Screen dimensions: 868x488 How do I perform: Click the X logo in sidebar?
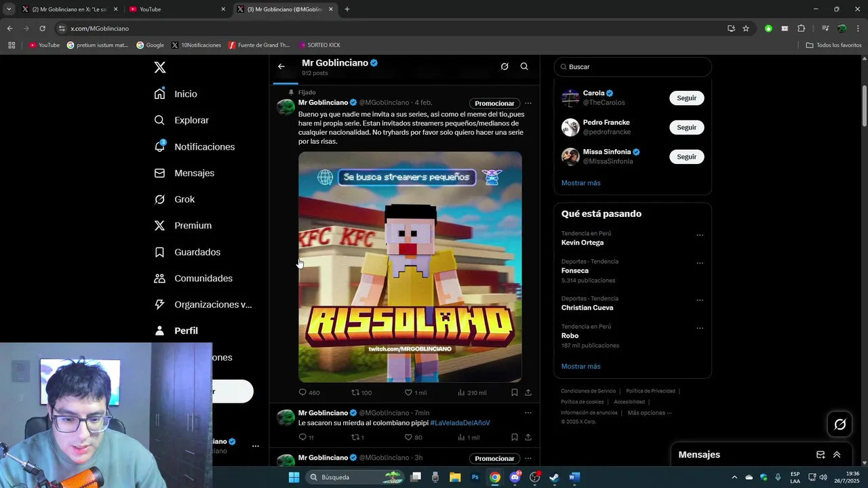click(160, 67)
